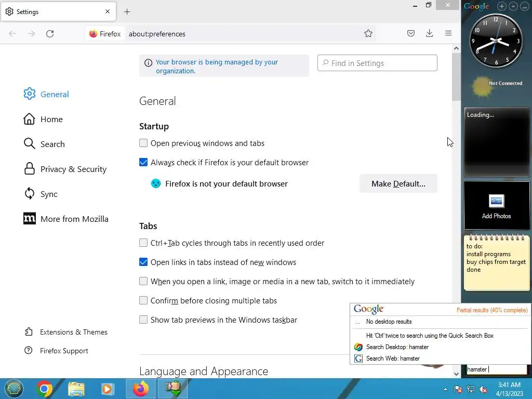Click the Loading gadget panel

(496, 142)
